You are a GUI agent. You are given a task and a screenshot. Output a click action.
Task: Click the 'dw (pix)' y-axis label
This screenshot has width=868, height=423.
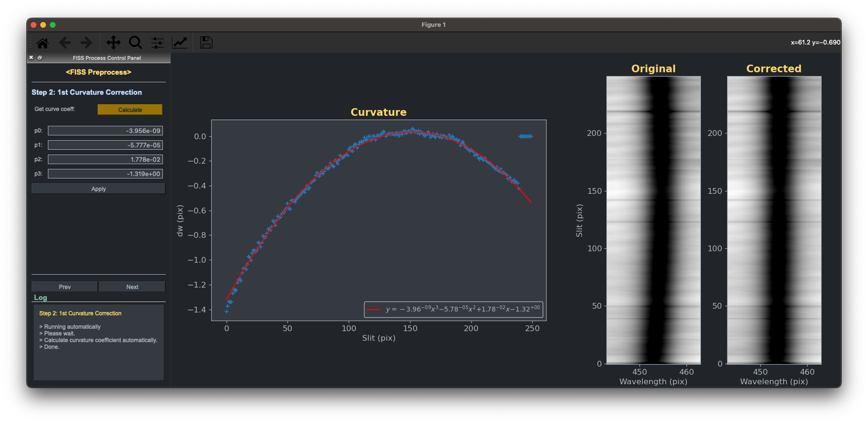point(180,220)
